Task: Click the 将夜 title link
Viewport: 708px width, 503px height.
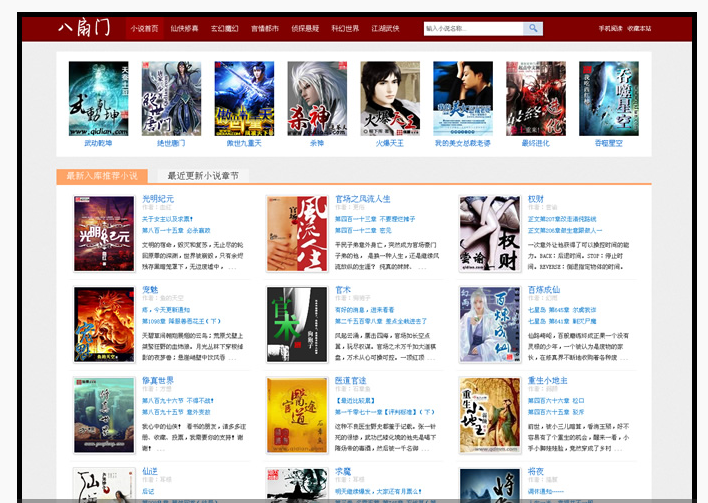Action: coord(536,471)
